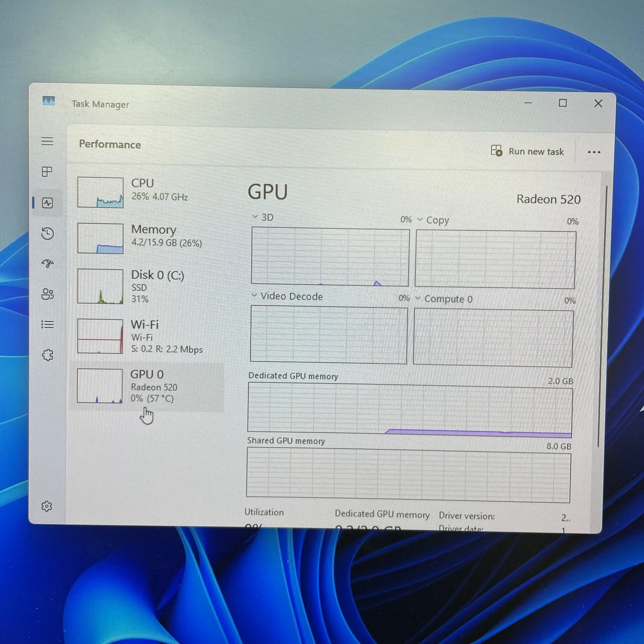Screen dimensions: 644x644
Task: Open the Processes page icon
Action: click(47, 172)
